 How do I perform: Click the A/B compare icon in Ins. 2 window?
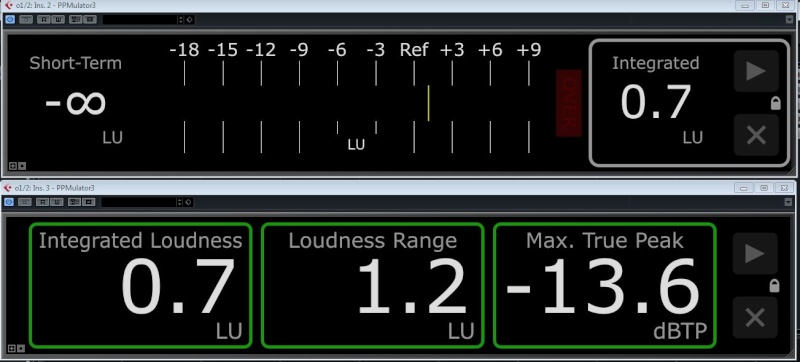click(76, 19)
